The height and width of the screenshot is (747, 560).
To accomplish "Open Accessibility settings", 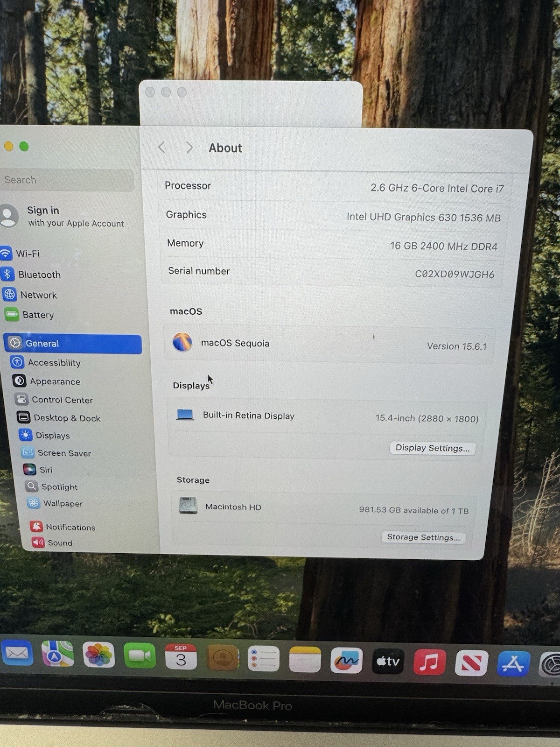I will click(46, 362).
